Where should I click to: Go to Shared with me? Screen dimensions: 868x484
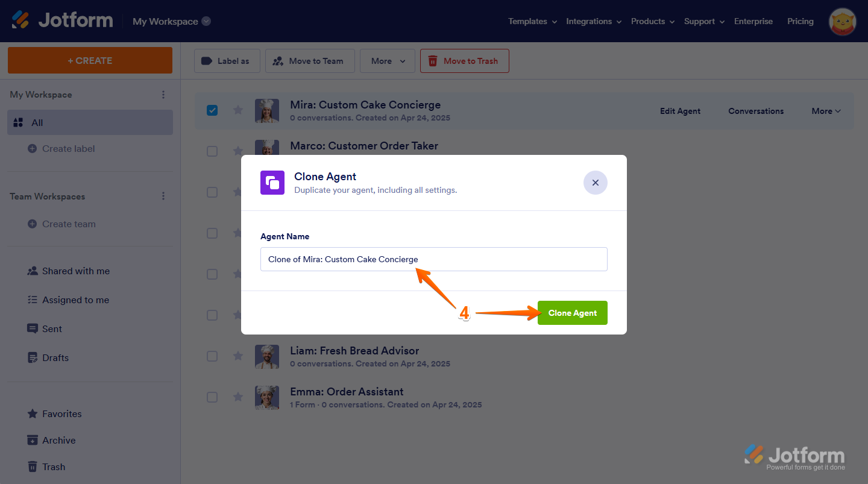pyautogui.click(x=75, y=271)
